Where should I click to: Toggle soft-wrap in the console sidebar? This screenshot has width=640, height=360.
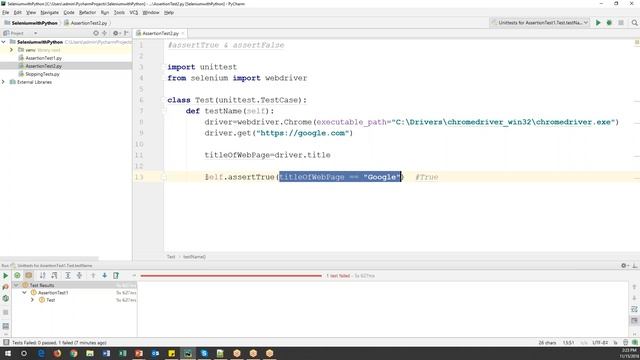pos(634,309)
